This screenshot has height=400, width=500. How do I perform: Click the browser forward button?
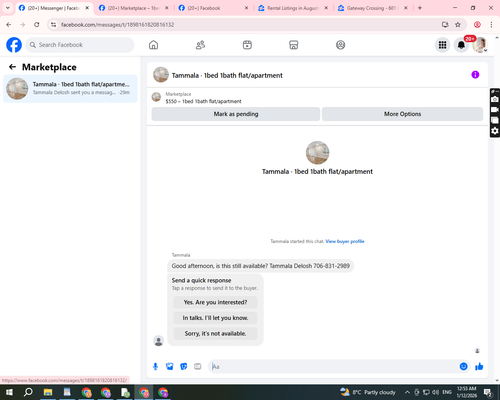click(23, 25)
